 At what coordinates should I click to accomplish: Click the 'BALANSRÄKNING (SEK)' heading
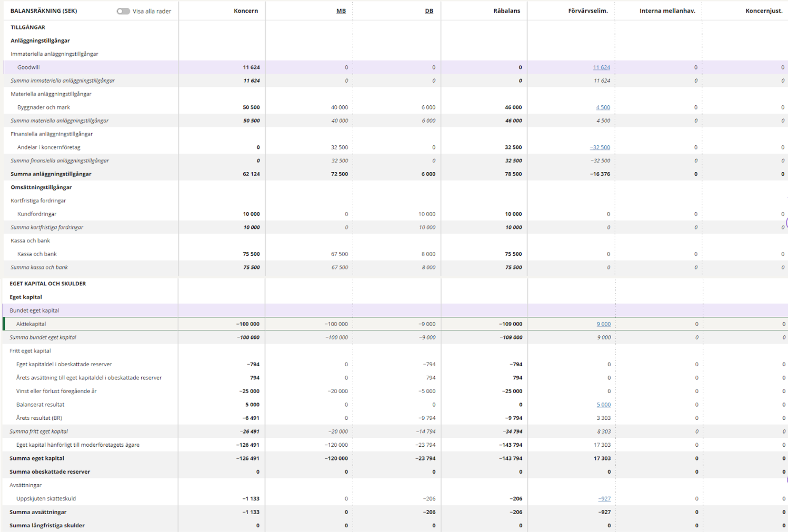pyautogui.click(x=44, y=11)
